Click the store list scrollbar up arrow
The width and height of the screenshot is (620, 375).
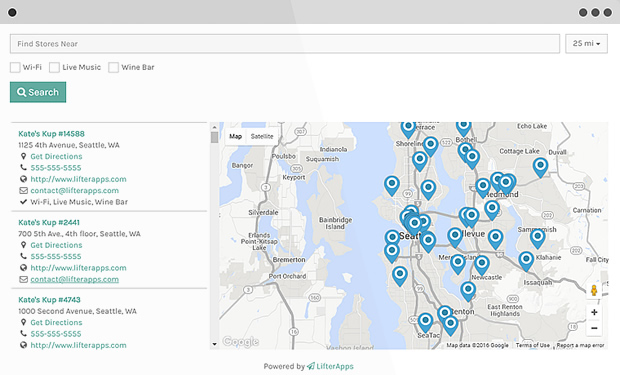click(214, 127)
